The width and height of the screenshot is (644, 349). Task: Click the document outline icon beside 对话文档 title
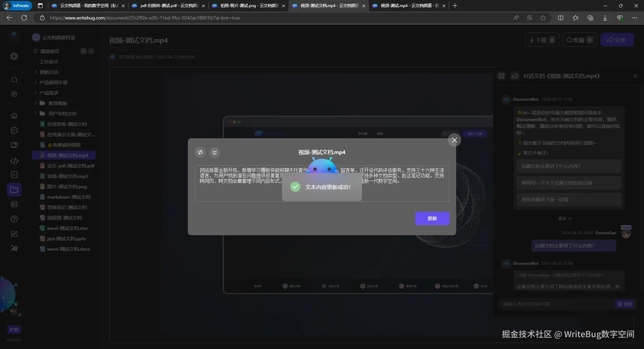(x=501, y=76)
